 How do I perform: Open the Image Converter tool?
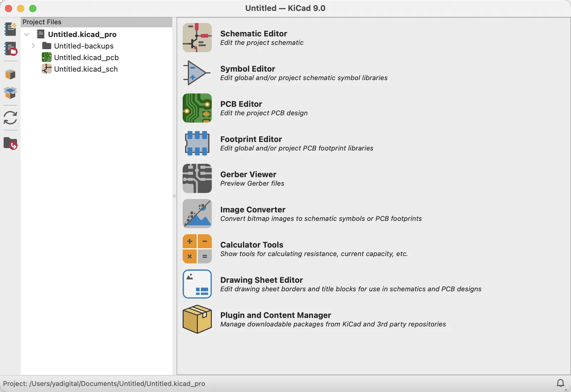253,213
